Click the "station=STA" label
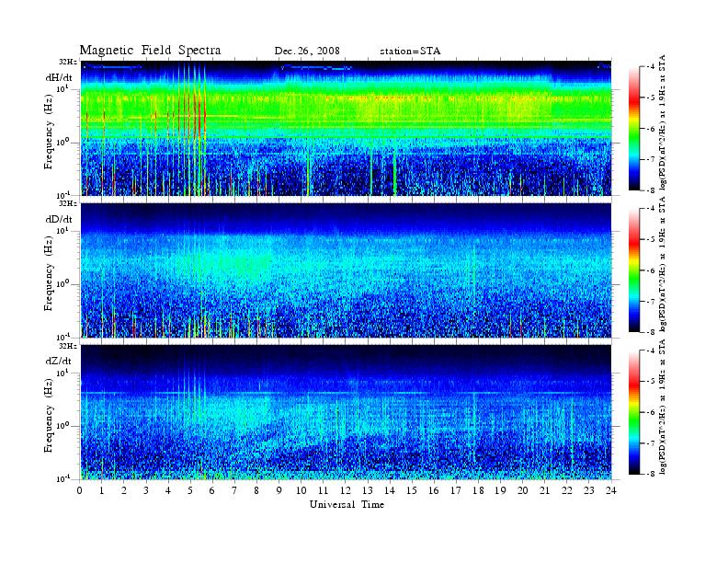Image resolution: width=728 pixels, height=563 pixels. (410, 52)
